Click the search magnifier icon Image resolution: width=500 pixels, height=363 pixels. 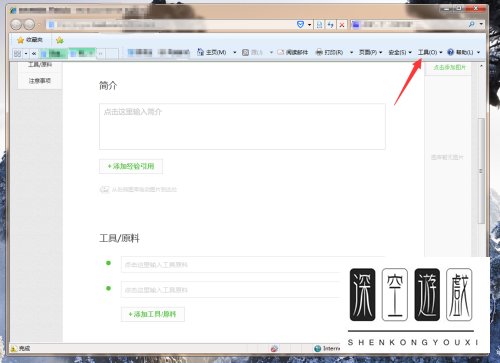pos(471,24)
